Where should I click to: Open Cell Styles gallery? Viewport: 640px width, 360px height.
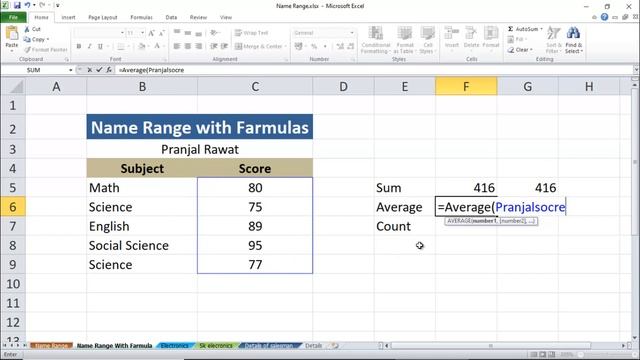[x=427, y=40]
